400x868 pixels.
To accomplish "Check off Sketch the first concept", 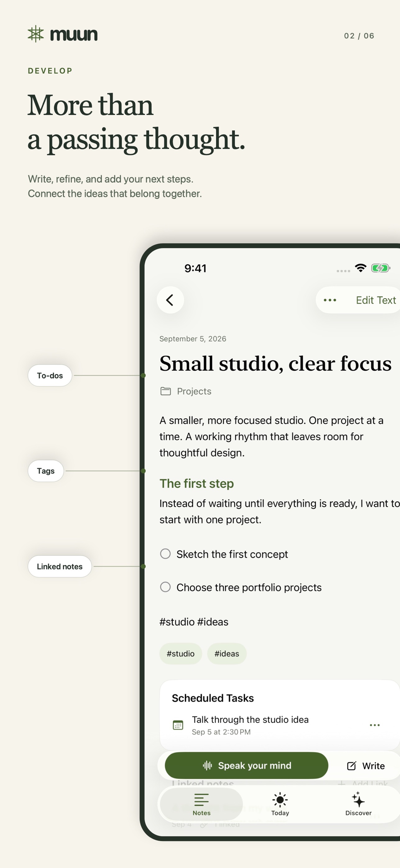I will pyautogui.click(x=165, y=554).
